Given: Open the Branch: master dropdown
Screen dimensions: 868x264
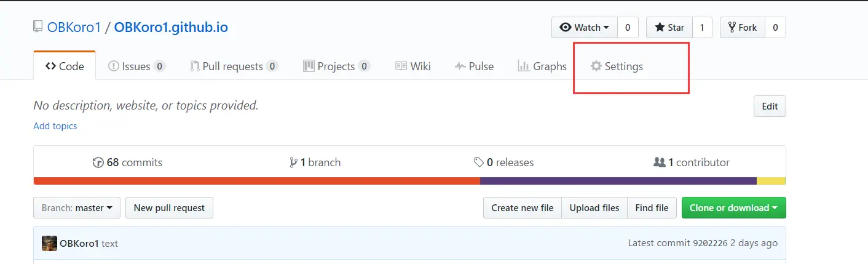Looking at the screenshot, I should pos(77,208).
